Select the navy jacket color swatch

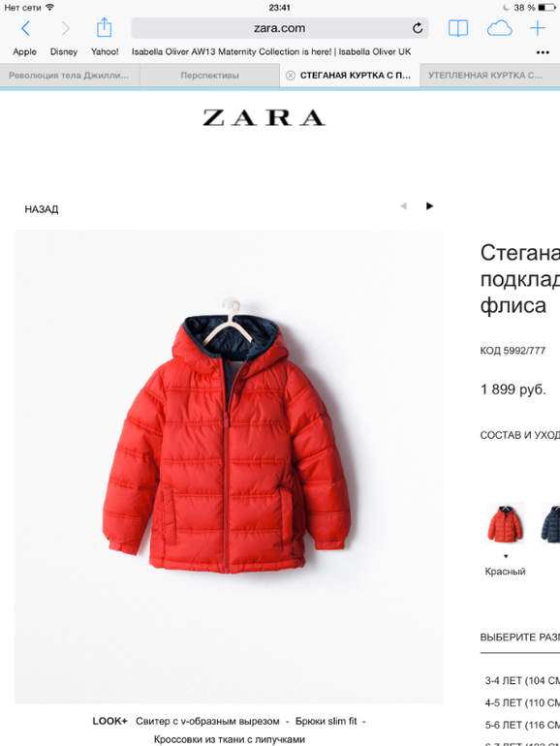pyautogui.click(x=550, y=523)
